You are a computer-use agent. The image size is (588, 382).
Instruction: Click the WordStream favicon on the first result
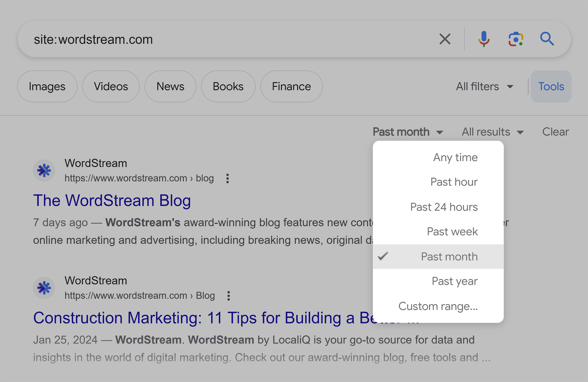point(44,170)
